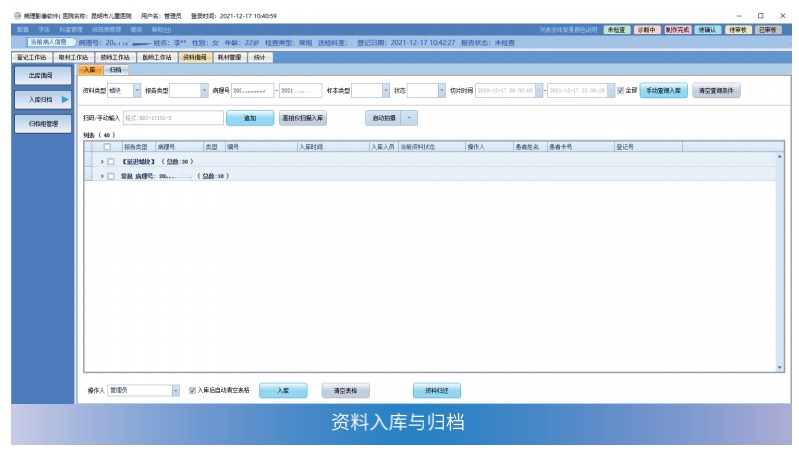Click the 入库时间 column header
This screenshot has width=799, height=458.
tap(333, 147)
